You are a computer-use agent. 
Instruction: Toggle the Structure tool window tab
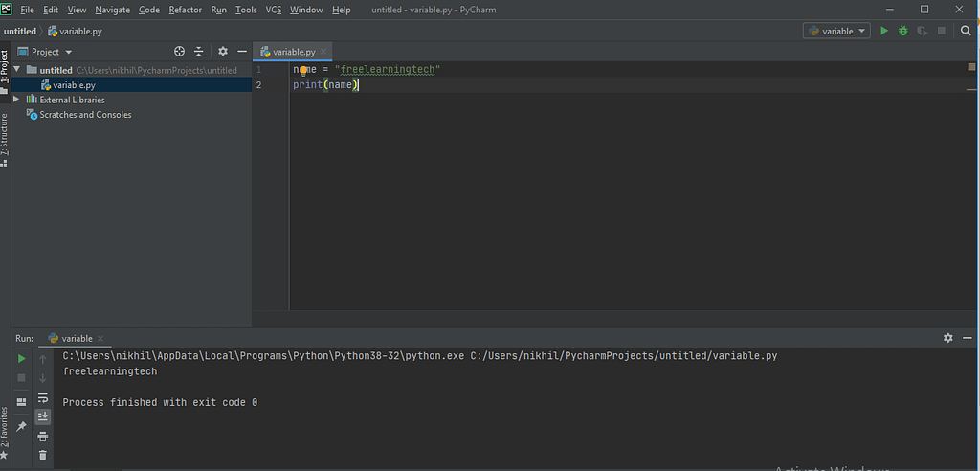(x=5, y=139)
